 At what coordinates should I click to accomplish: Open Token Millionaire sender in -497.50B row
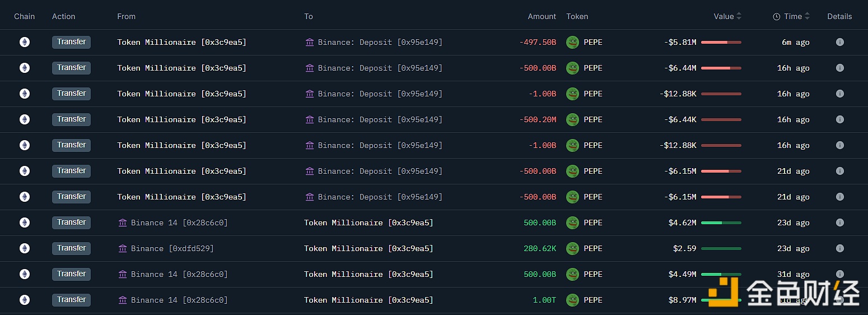pos(181,42)
